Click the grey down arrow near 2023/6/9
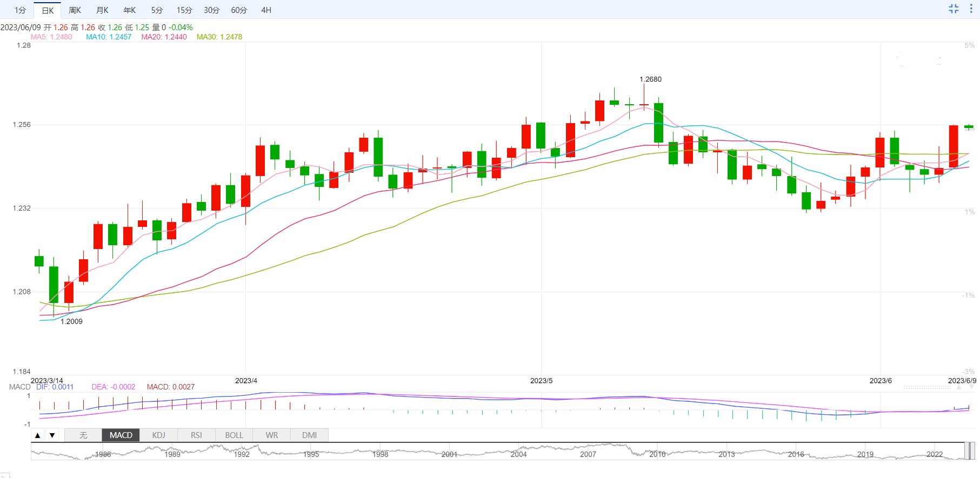980x478 pixels. (971, 387)
